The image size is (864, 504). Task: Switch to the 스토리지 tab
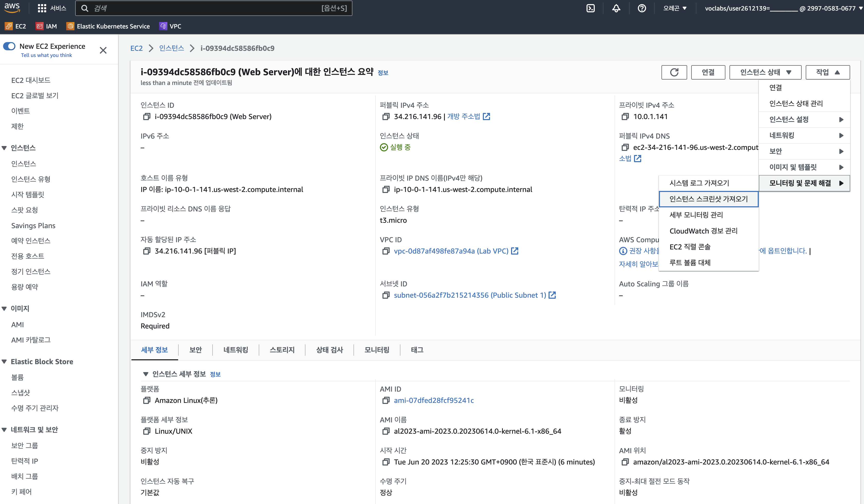coord(282,350)
